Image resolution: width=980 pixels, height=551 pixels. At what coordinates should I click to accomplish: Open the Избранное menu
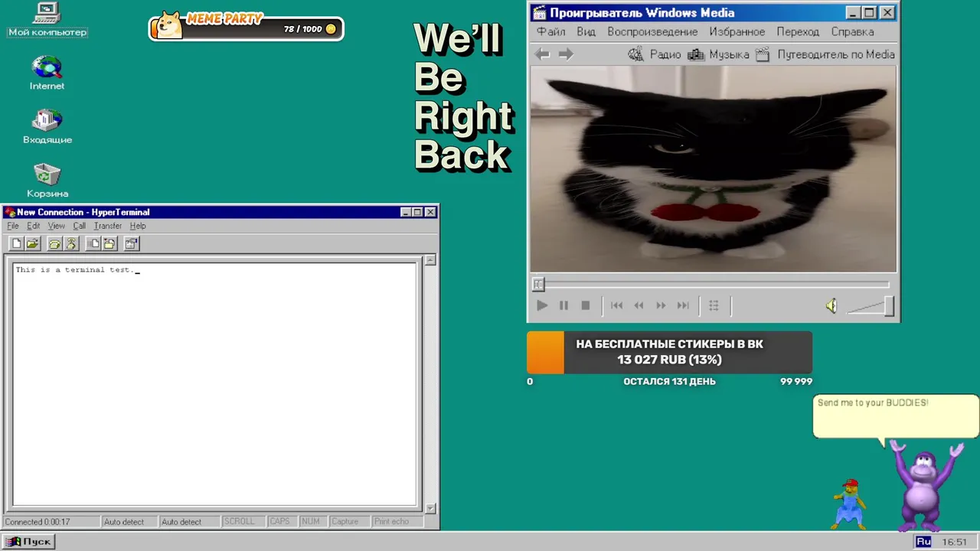click(x=737, y=32)
